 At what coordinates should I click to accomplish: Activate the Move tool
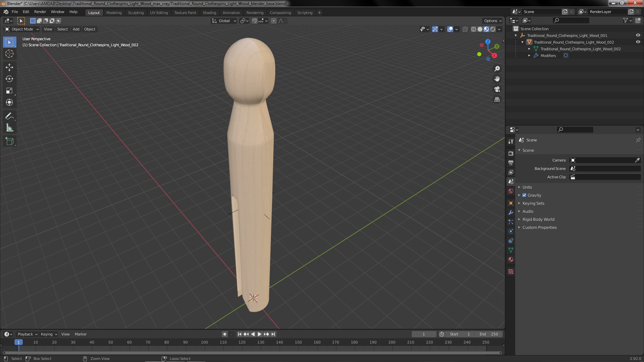[9, 67]
